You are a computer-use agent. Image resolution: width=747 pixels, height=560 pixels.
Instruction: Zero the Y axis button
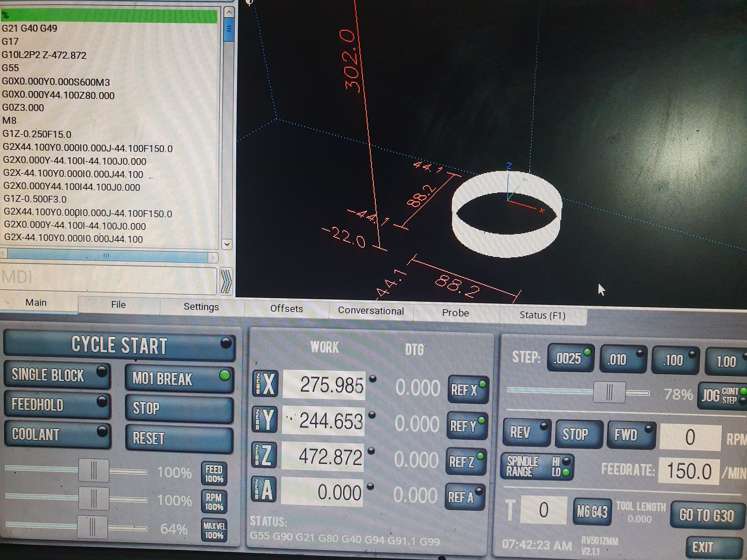(264, 420)
